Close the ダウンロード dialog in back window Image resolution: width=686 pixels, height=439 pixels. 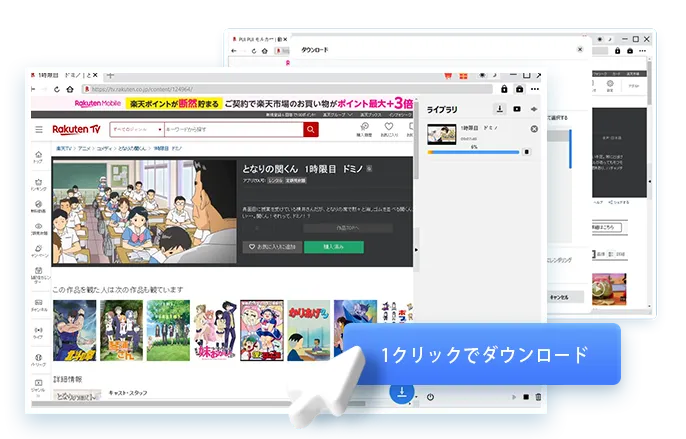(x=580, y=49)
